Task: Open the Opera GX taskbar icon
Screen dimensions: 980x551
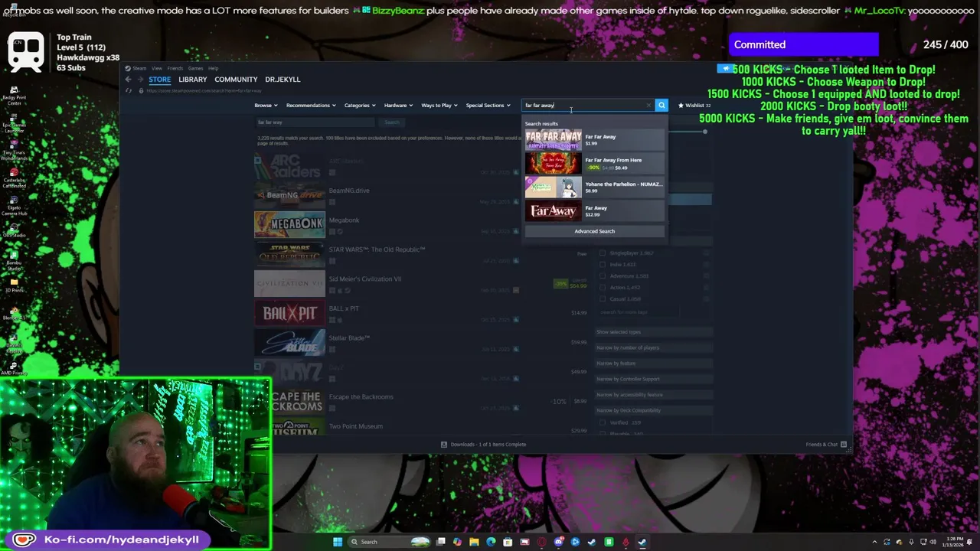Action: [x=541, y=542]
